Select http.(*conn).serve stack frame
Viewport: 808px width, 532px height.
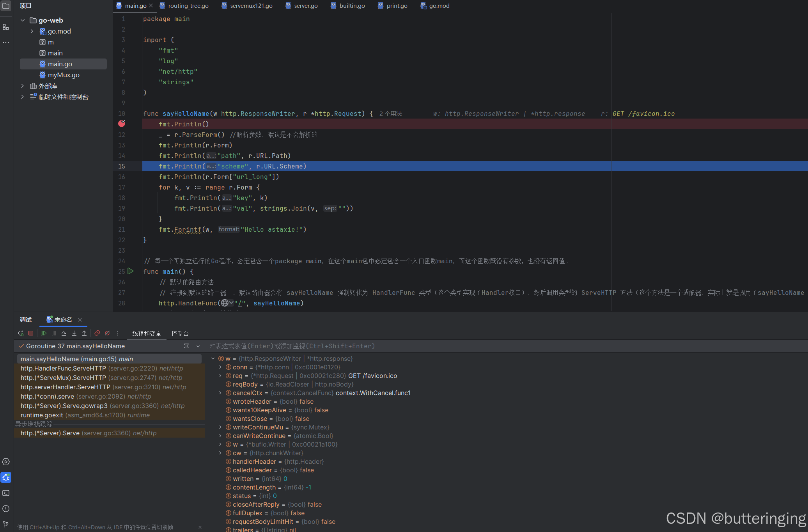110,396
